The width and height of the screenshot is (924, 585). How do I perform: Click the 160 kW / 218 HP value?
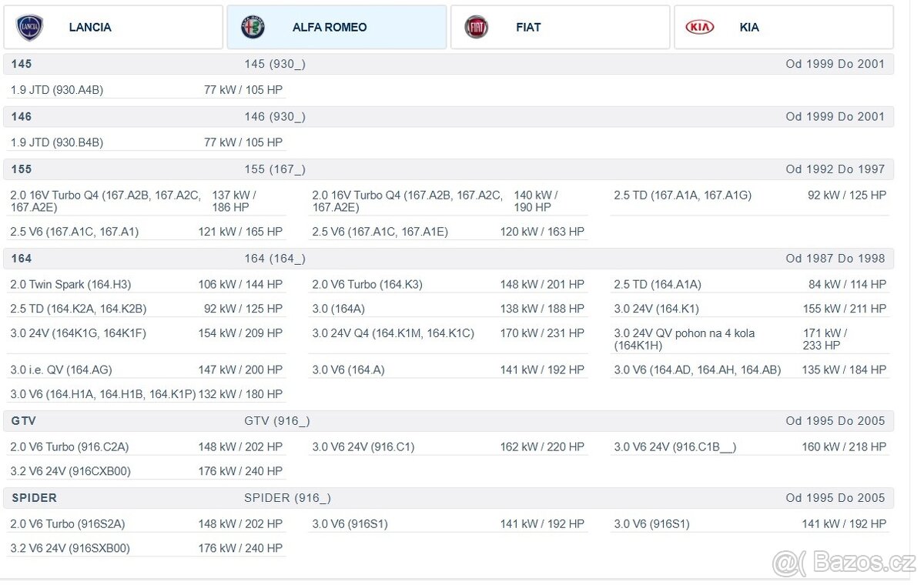(844, 447)
